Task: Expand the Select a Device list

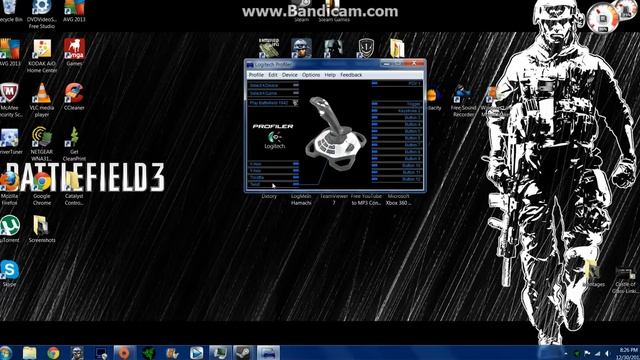Action: [x=273, y=85]
